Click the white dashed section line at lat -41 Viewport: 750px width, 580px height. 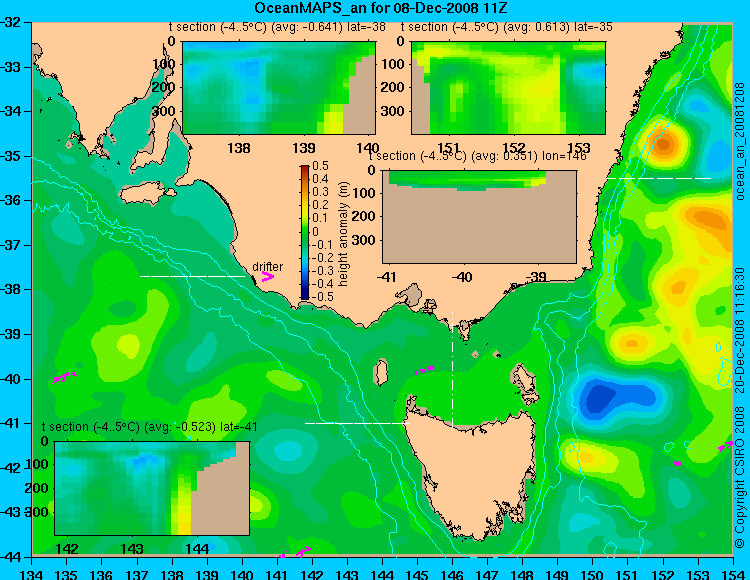pos(357,423)
